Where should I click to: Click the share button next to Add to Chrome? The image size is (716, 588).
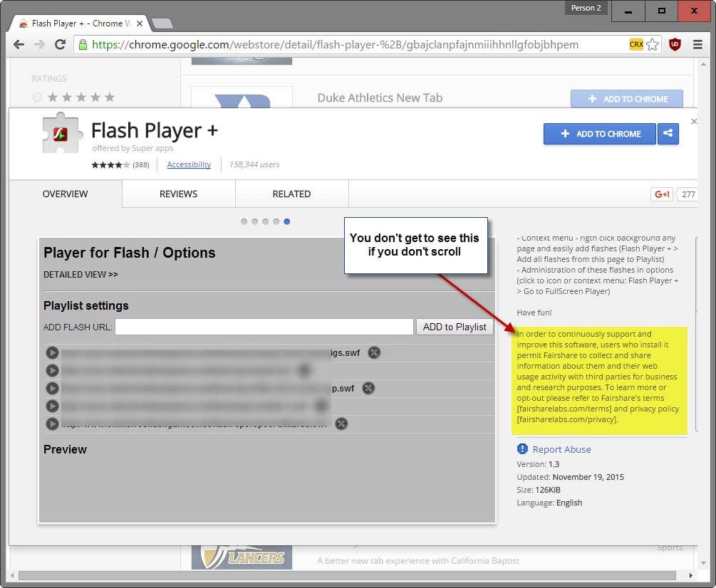coord(668,134)
